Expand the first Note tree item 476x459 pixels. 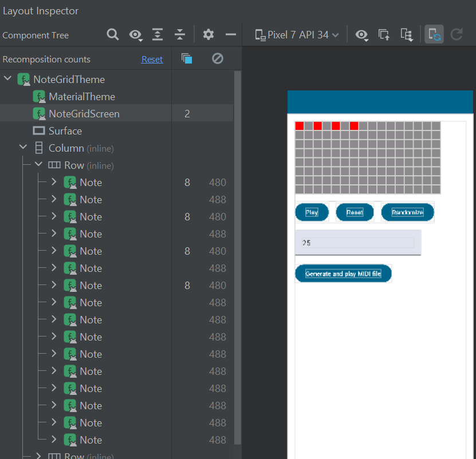54,182
